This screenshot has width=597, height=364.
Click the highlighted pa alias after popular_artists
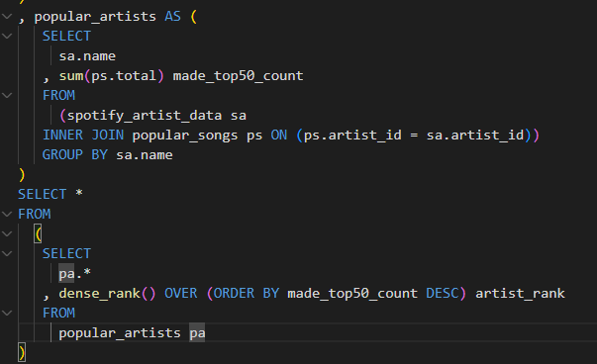tap(197, 333)
